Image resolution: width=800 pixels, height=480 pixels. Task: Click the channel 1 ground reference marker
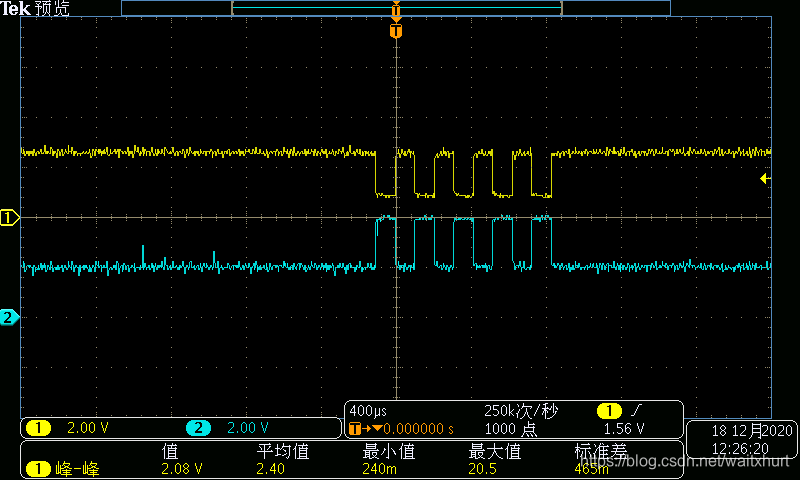click(9, 218)
